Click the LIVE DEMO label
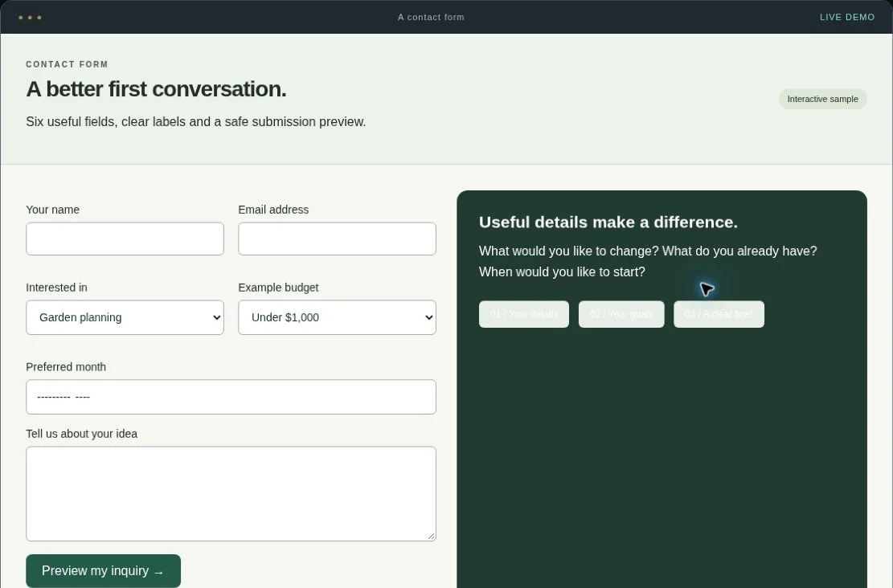893x588 pixels. point(847,17)
